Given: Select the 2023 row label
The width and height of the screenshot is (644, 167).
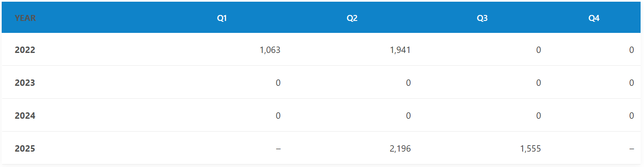Looking at the screenshot, I should [x=25, y=83].
